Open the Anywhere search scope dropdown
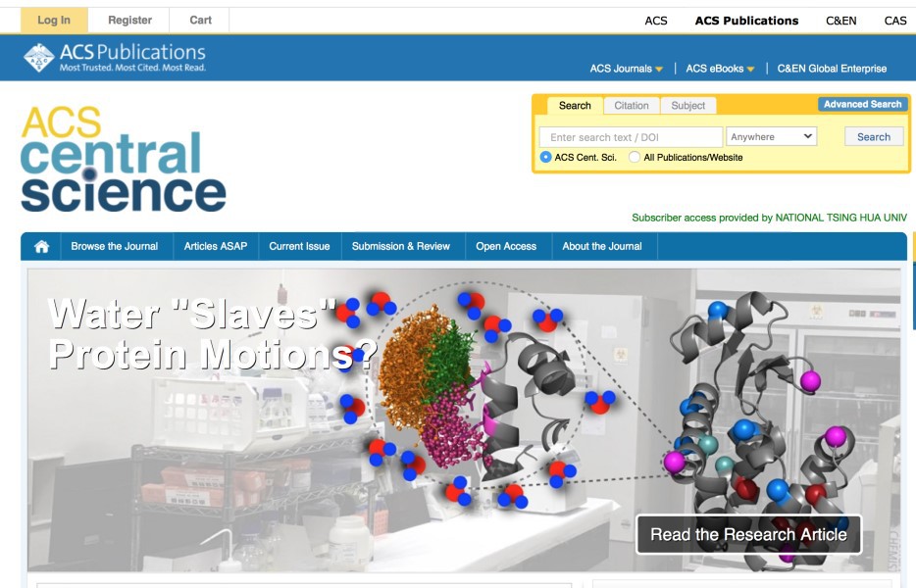 (x=771, y=136)
